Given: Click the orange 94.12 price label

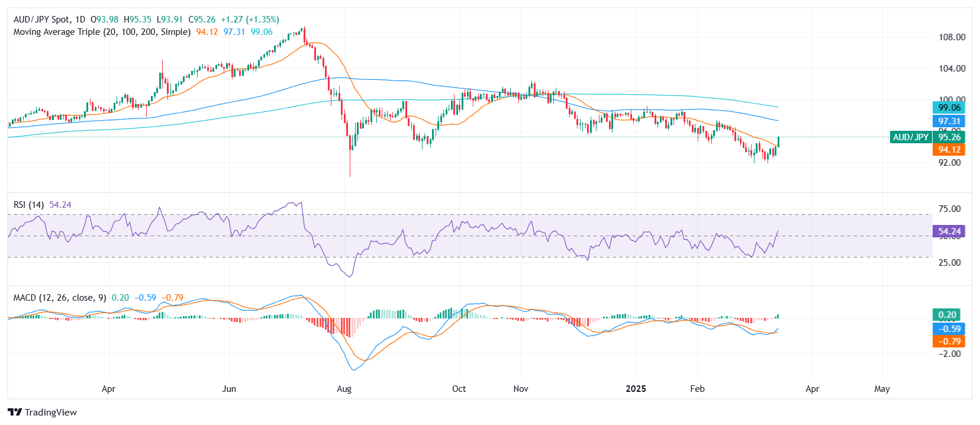Looking at the screenshot, I should point(949,150).
